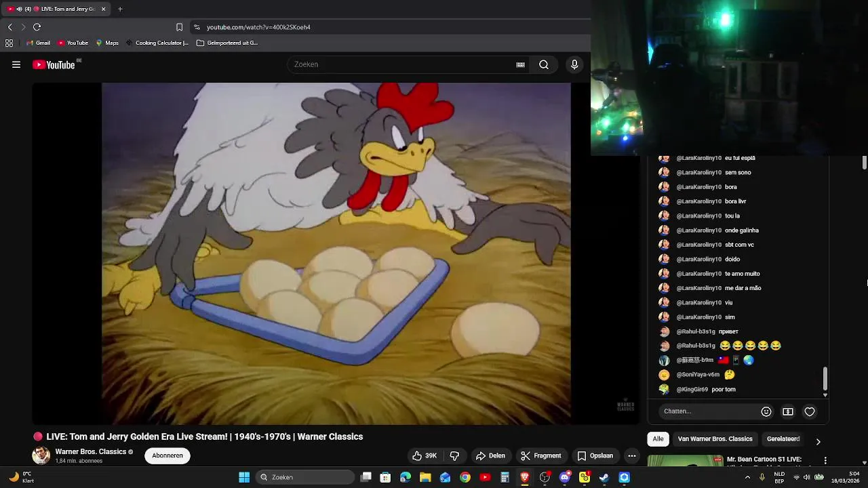
Task: Open Warner Bros. Classics channel name link
Action: (x=91, y=451)
